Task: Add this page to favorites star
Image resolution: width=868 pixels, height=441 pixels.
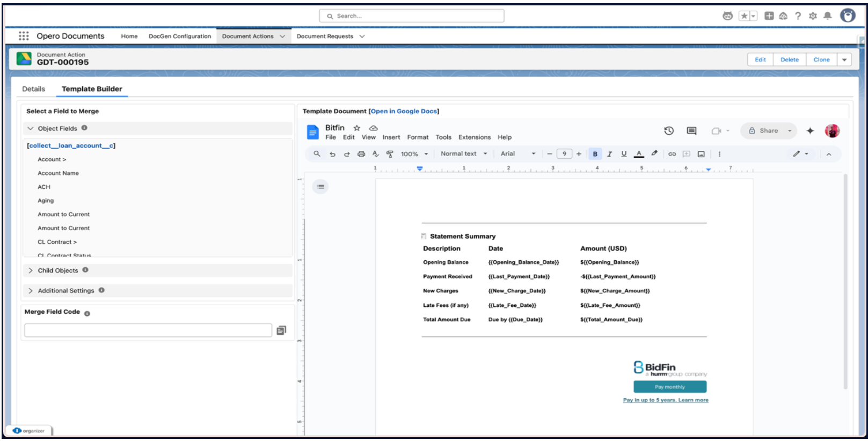Action: point(744,16)
